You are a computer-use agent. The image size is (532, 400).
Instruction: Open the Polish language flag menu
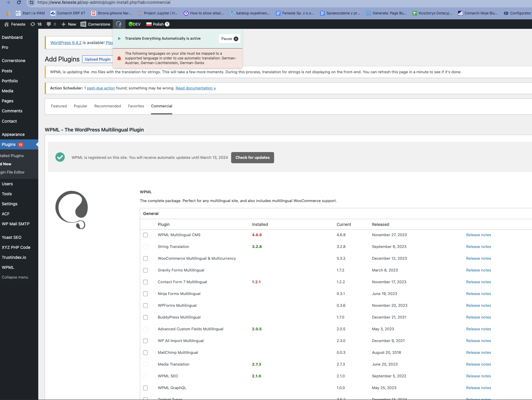(x=155, y=24)
